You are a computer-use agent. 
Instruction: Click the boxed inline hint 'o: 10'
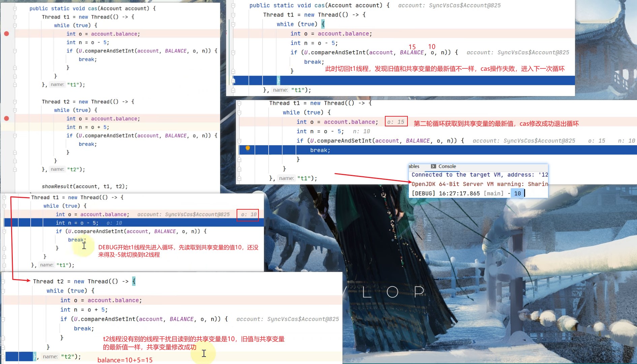248,215
